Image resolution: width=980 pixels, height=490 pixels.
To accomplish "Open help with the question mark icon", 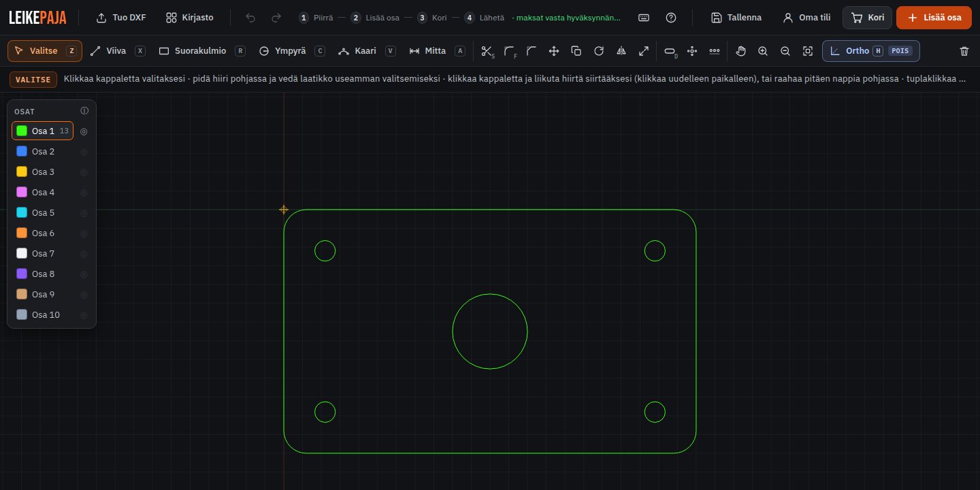I will [671, 18].
